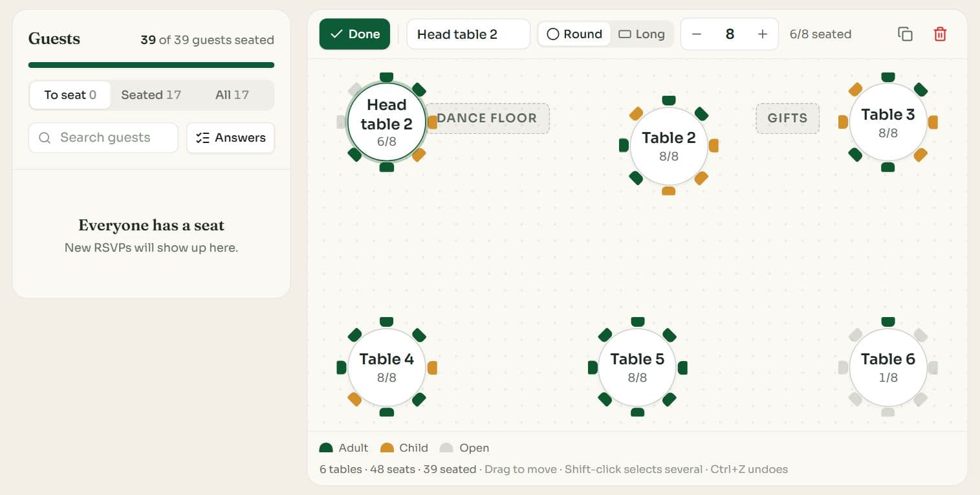Click the bottom seat of Head table 2
Image resolution: width=980 pixels, height=495 pixels.
[x=387, y=168]
